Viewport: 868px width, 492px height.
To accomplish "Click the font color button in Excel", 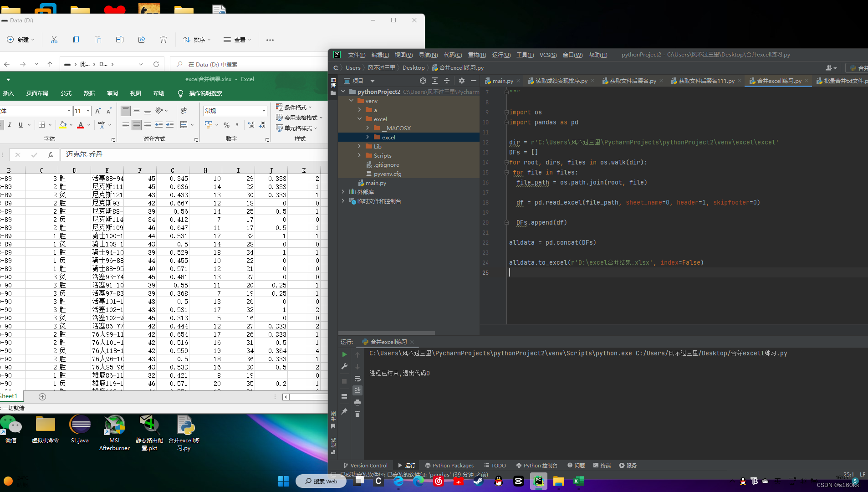I will [x=81, y=125].
